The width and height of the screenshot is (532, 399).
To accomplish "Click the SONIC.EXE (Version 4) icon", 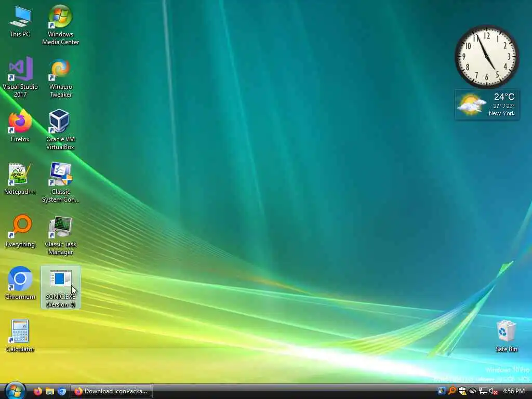I will pos(60,287).
